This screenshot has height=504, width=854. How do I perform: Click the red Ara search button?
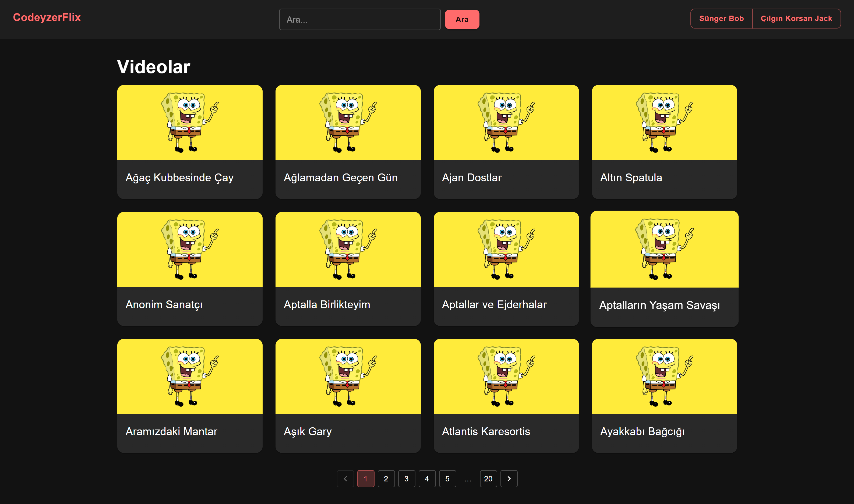point(462,19)
